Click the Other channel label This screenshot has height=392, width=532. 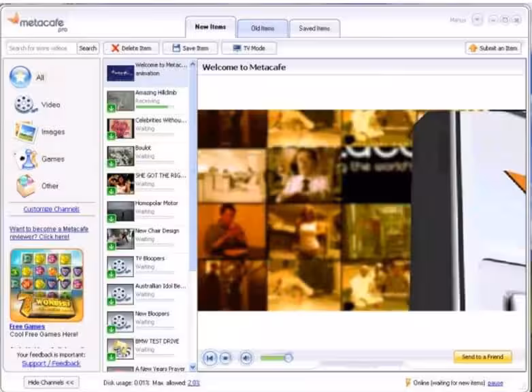point(50,186)
